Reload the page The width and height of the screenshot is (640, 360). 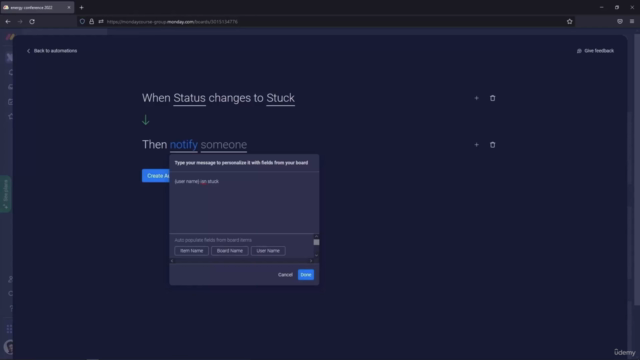pyautogui.click(x=32, y=22)
